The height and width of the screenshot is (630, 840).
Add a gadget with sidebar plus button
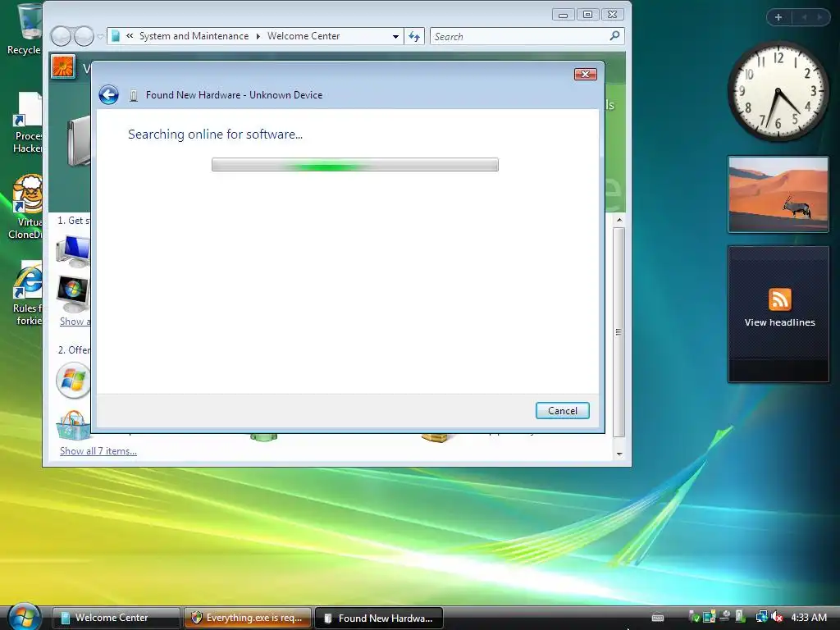[778, 17]
